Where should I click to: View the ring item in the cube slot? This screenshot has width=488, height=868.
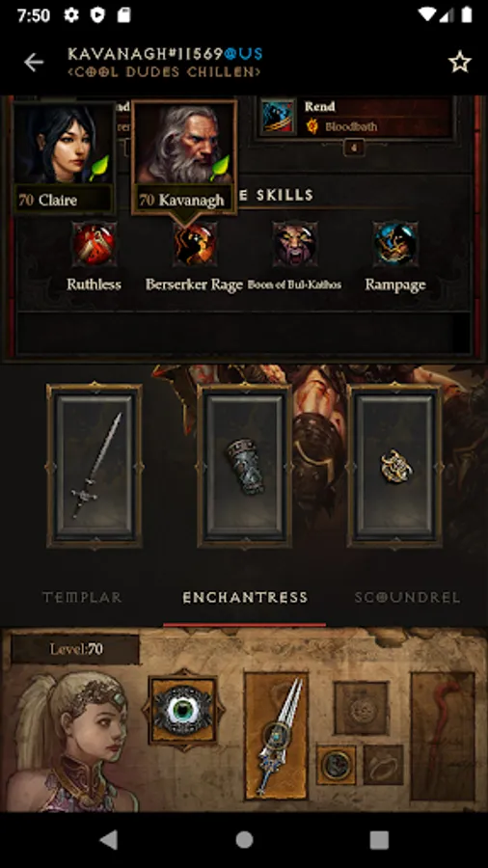click(395, 466)
